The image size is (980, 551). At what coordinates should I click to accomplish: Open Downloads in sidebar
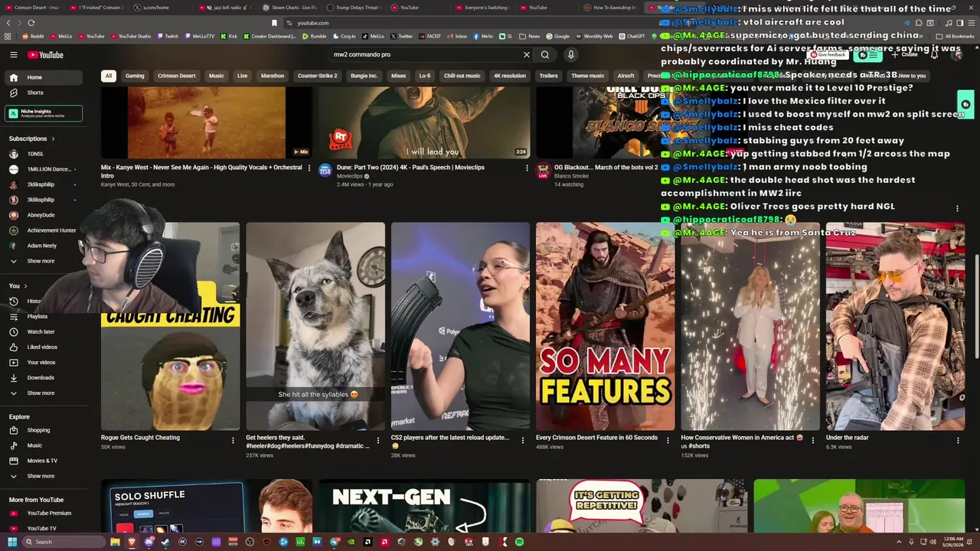click(43, 377)
